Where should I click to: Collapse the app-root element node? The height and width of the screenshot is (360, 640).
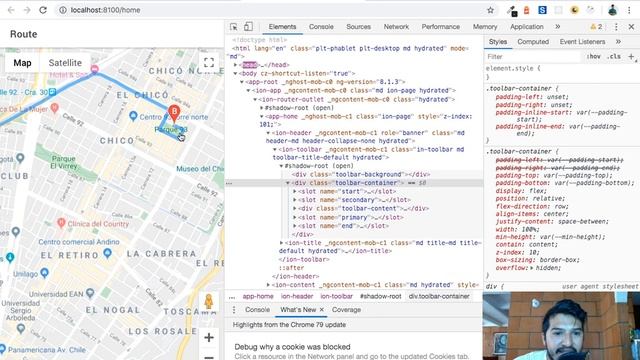[242, 82]
